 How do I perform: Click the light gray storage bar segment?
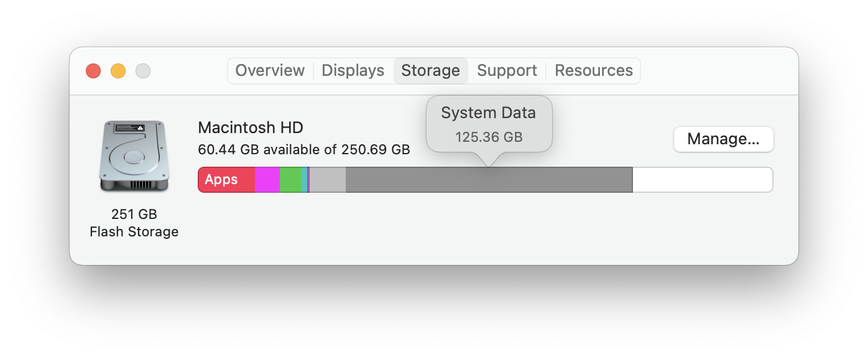coord(328,180)
